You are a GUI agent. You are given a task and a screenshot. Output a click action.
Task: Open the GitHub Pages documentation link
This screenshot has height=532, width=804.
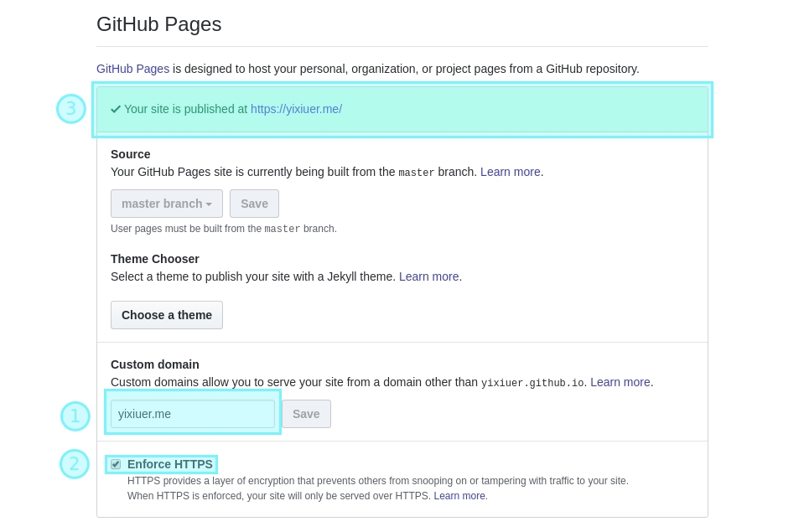[x=132, y=69]
